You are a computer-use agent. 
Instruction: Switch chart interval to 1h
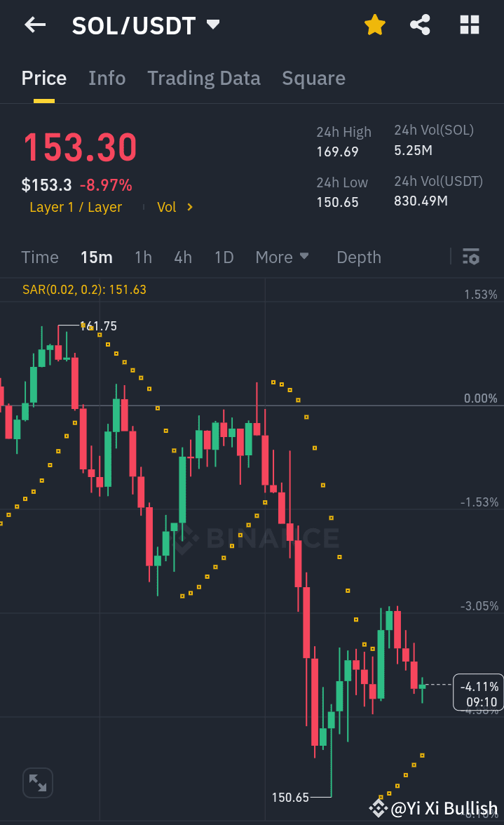[143, 257]
